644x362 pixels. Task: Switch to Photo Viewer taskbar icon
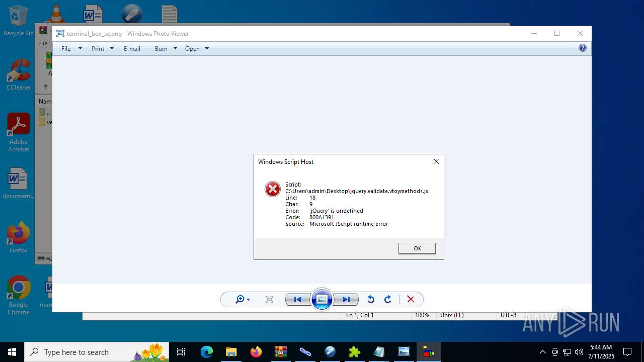[404, 352]
